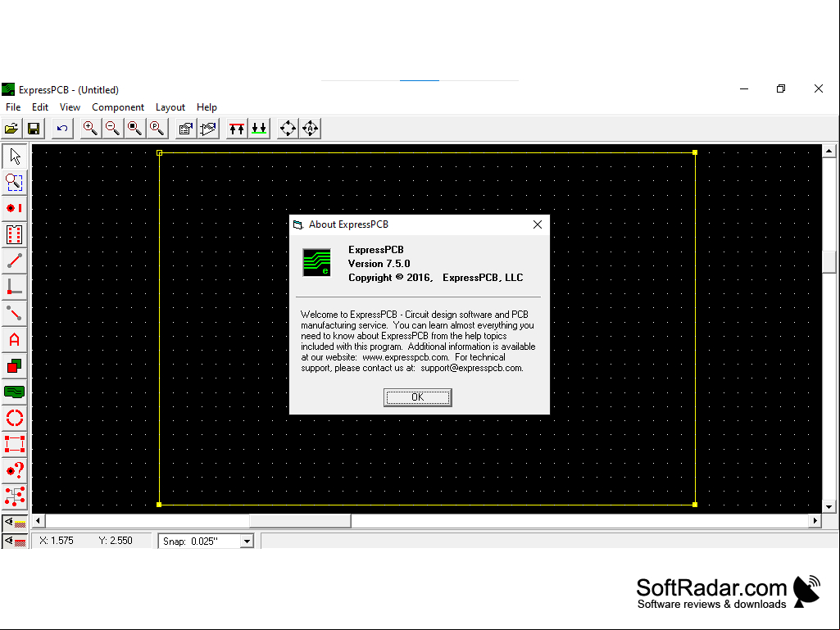Click the ExpressPCB logo in About dialog
The height and width of the screenshot is (630, 840).
(316, 262)
